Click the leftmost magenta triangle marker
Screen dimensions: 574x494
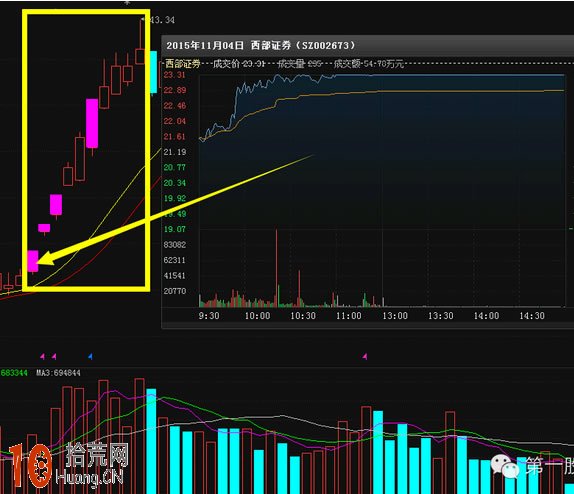(42, 356)
